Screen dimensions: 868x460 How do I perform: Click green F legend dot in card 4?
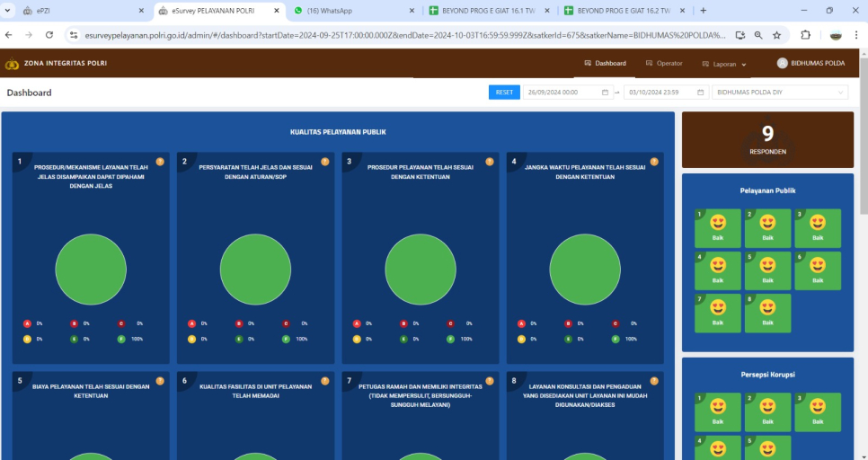[x=615, y=339]
